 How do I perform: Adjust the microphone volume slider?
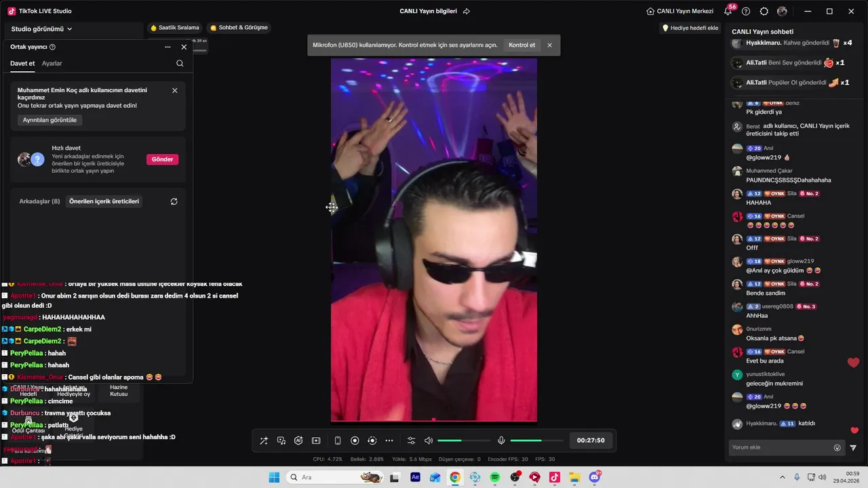pos(536,441)
